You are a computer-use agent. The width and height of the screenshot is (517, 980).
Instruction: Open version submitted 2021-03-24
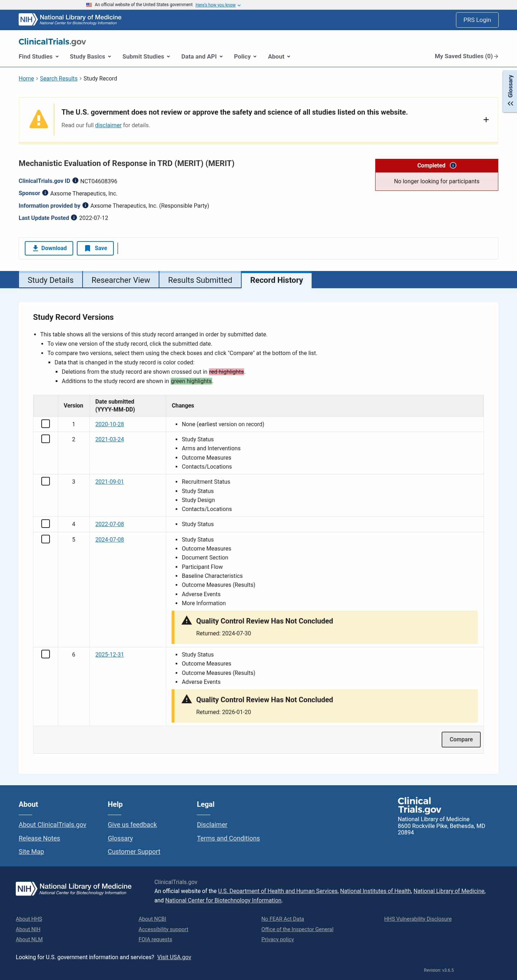pos(110,439)
